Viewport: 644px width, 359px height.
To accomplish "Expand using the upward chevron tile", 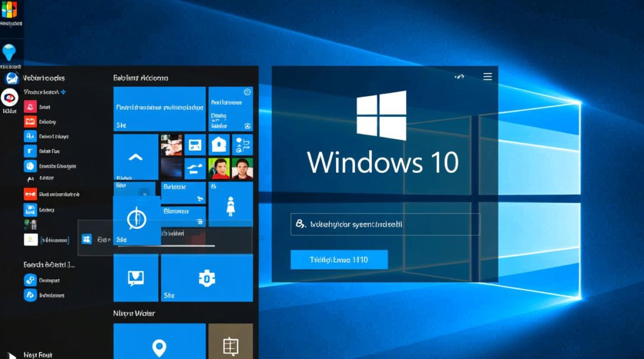I will (x=136, y=157).
